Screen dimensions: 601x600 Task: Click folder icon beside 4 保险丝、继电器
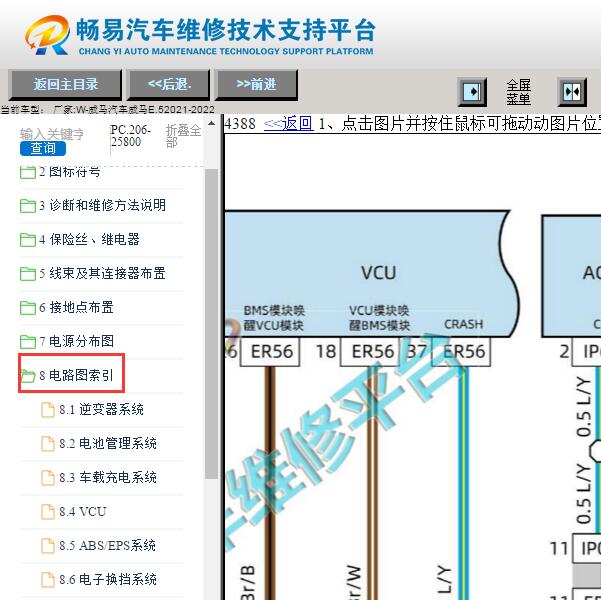tap(28, 240)
